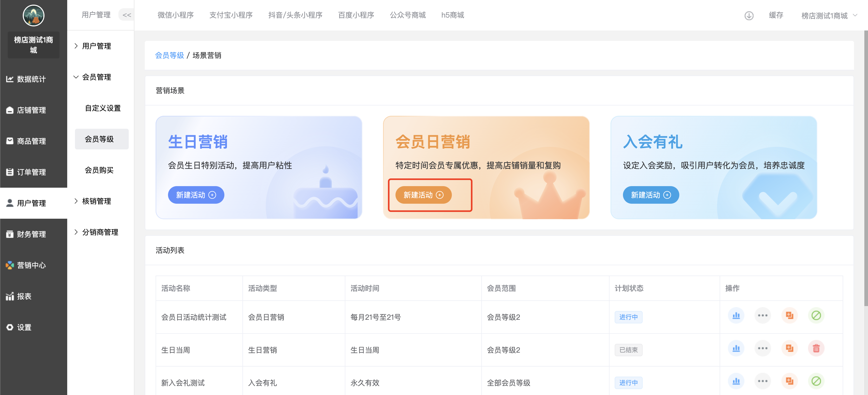This screenshot has width=868, height=395.
Task: Click the download icon in top bar
Action: (749, 16)
